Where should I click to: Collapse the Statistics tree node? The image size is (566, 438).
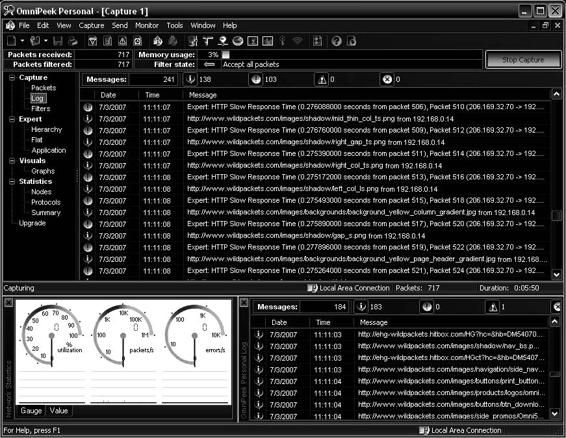[x=12, y=182]
